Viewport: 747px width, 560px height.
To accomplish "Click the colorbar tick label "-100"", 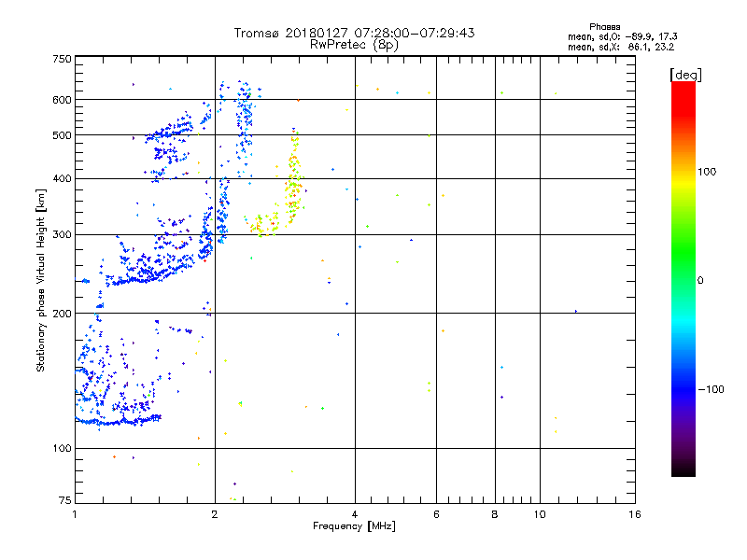I will (711, 389).
